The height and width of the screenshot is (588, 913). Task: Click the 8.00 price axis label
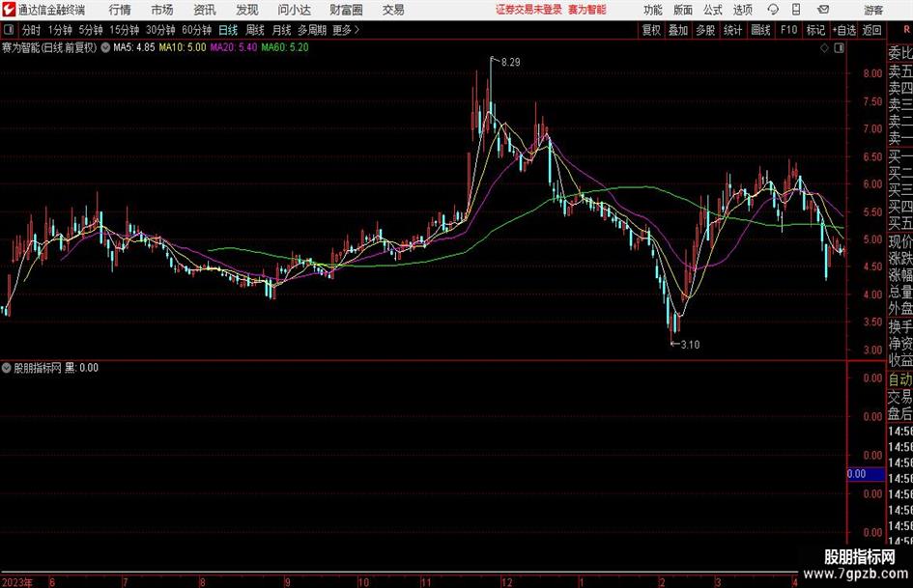(x=872, y=73)
